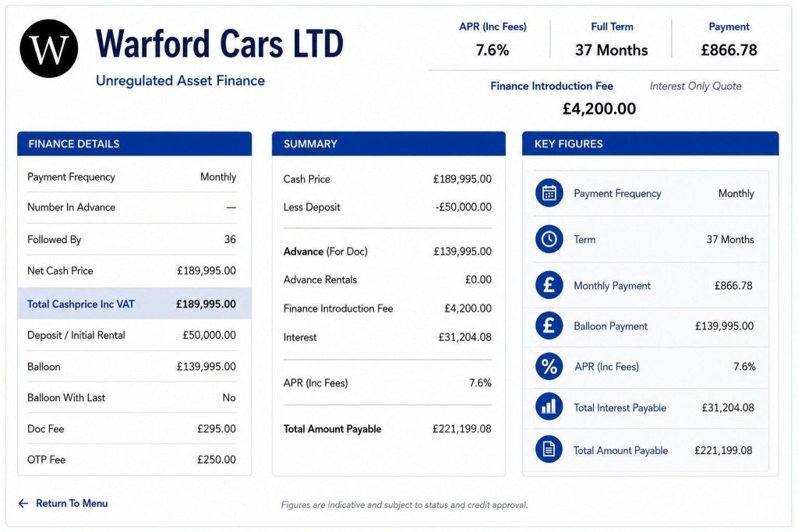Click the pound icon beside Monthly Payment
Screen dimensions: 798x532
549,285
